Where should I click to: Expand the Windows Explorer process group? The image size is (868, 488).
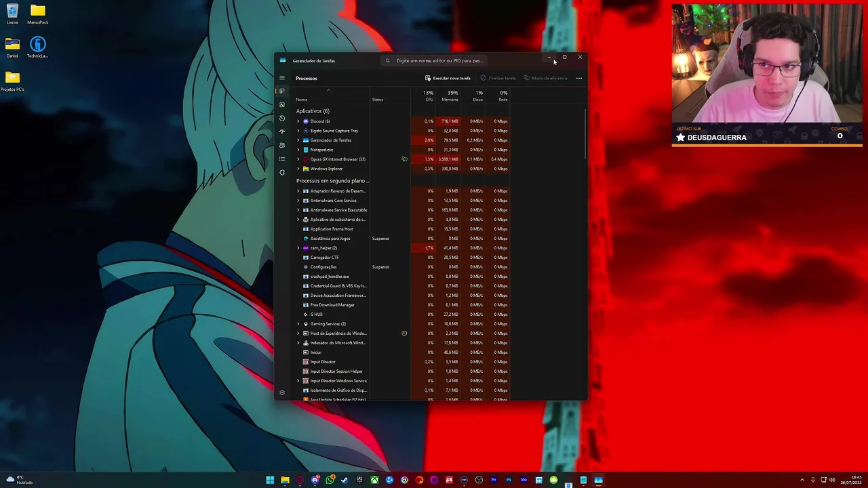click(298, 169)
